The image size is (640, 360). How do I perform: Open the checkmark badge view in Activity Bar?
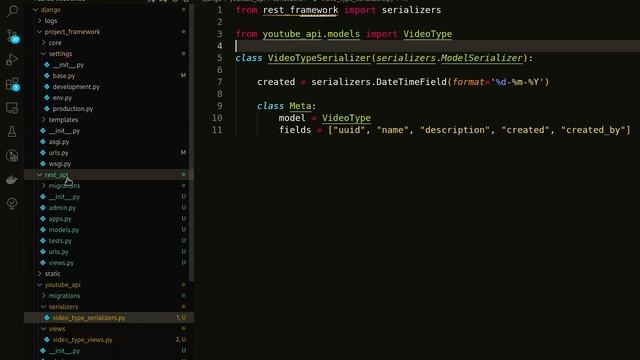[x=12, y=203]
